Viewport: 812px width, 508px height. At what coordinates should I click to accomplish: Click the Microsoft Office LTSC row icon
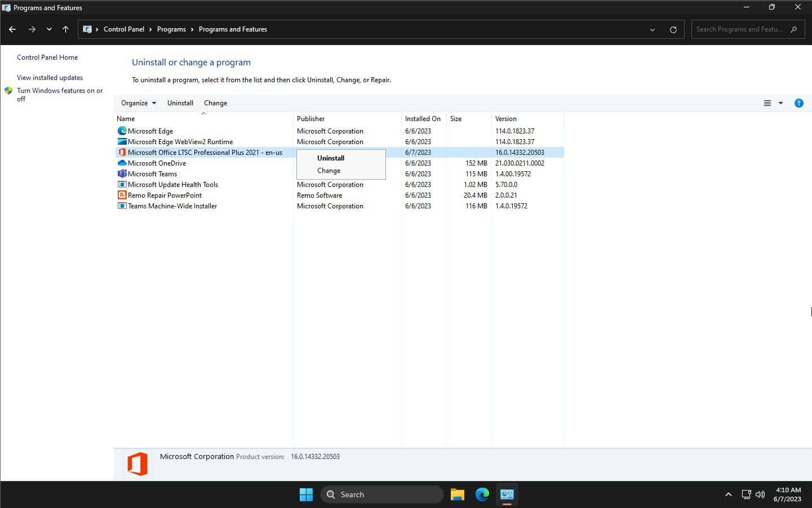click(122, 152)
